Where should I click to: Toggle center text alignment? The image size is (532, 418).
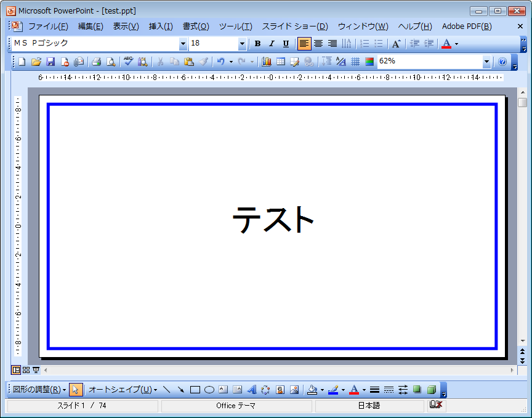pos(318,44)
